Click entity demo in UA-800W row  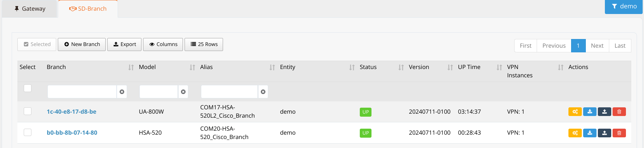[x=288, y=112]
